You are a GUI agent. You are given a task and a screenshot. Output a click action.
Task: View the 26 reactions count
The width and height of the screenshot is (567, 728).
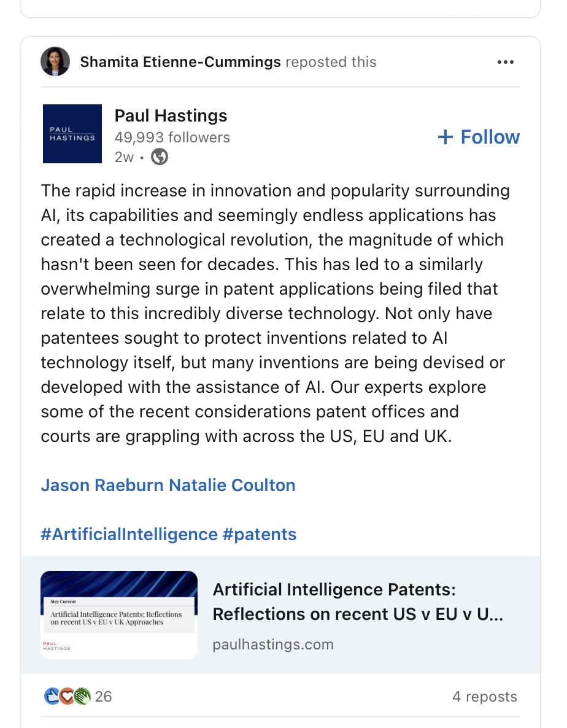coord(104,697)
